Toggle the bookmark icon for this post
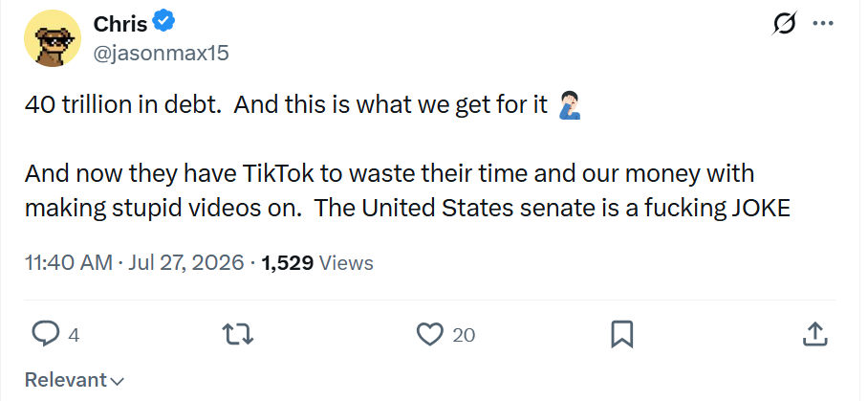This screenshot has height=401, width=868. point(621,335)
